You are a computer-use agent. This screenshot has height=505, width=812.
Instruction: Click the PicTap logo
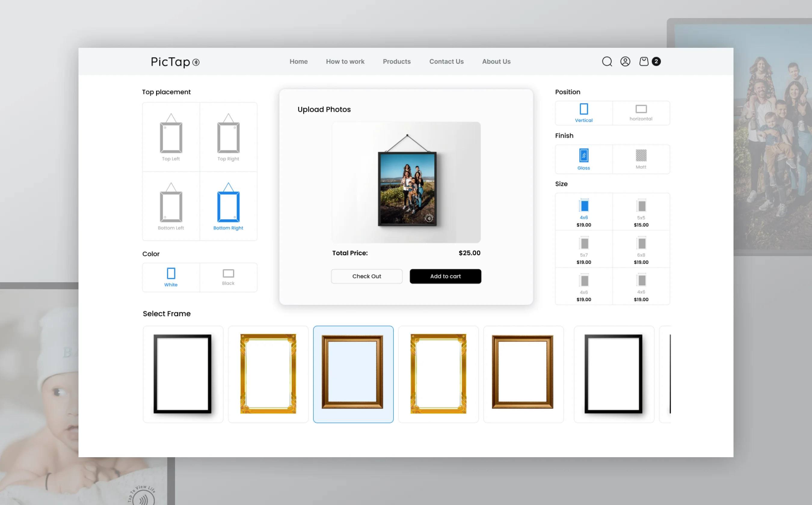click(x=175, y=62)
